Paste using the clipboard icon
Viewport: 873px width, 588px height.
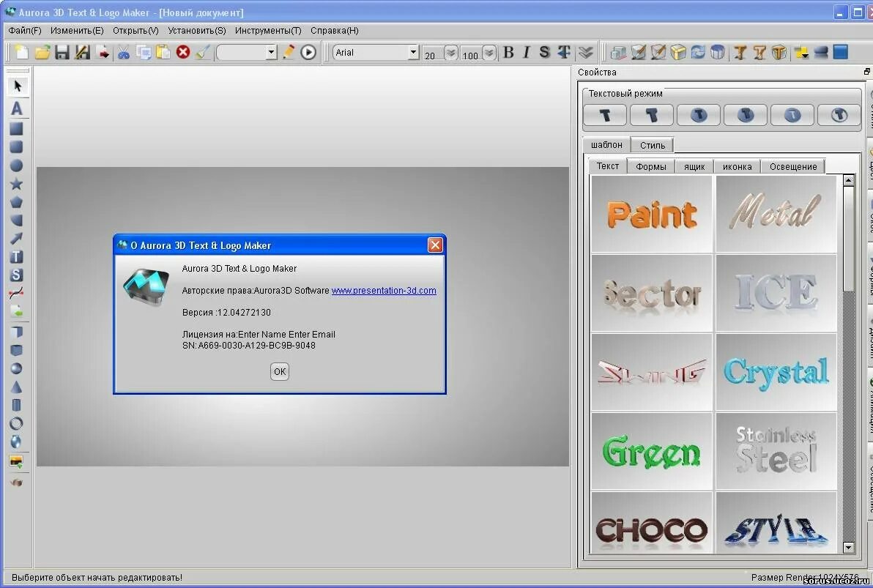(x=163, y=52)
